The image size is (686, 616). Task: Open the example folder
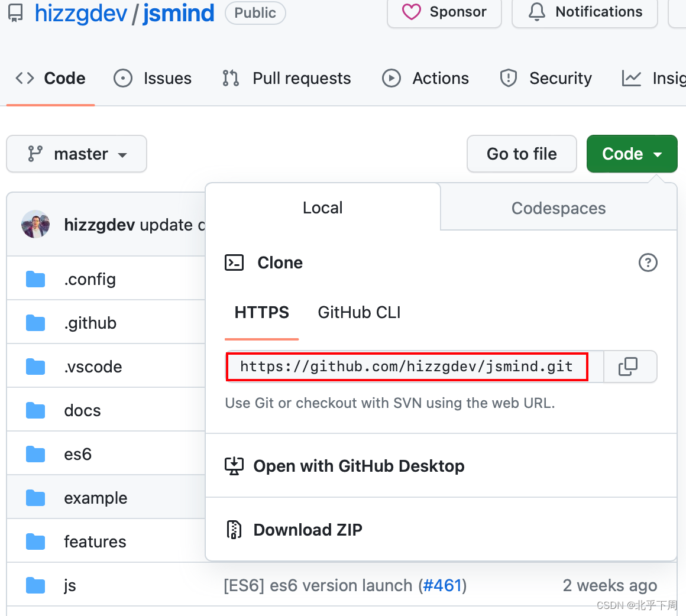[96, 498]
